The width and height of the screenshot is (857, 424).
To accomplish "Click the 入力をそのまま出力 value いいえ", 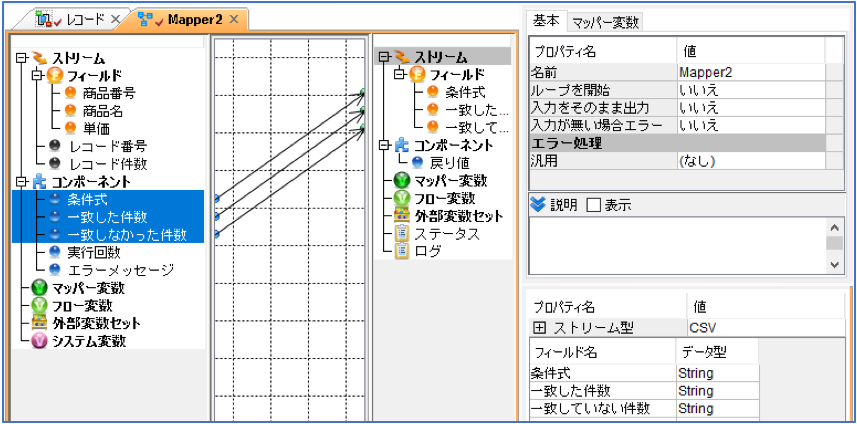I will 751,108.
